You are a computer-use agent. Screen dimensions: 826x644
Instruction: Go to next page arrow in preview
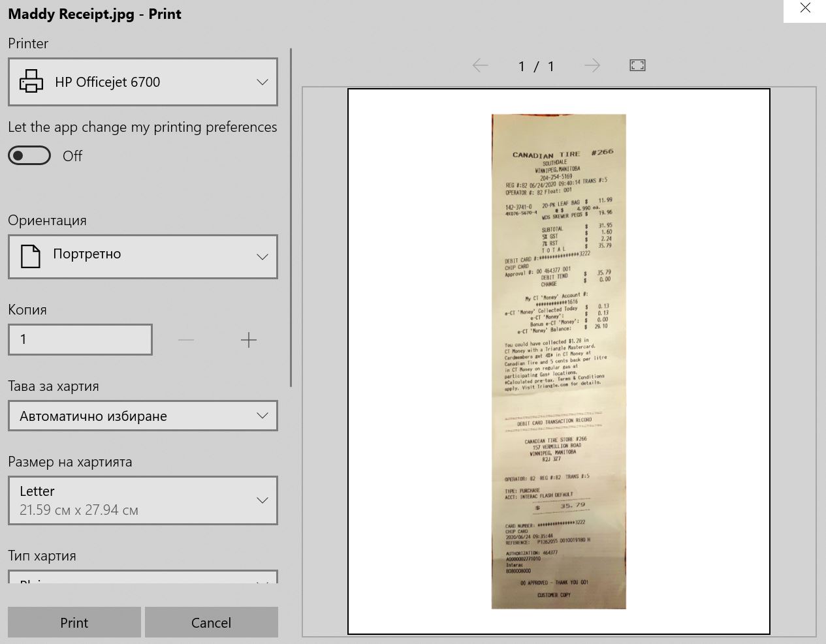(592, 65)
